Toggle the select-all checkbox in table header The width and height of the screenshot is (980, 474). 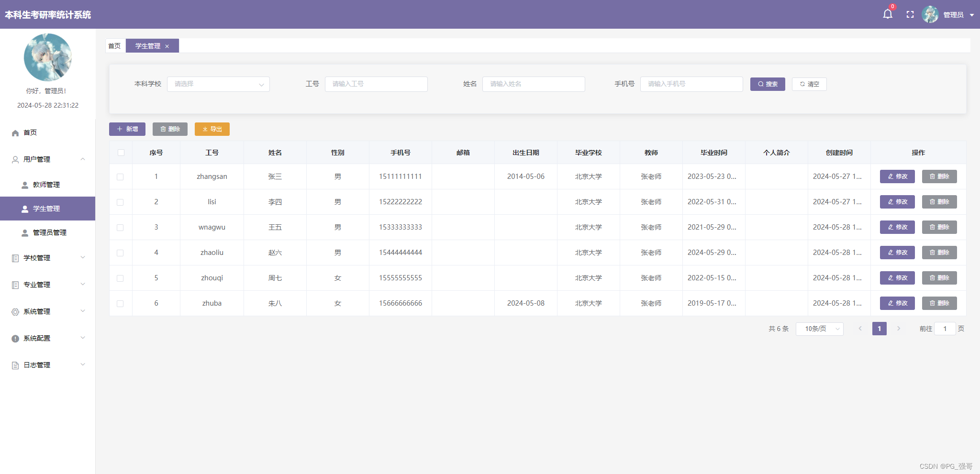click(x=121, y=153)
